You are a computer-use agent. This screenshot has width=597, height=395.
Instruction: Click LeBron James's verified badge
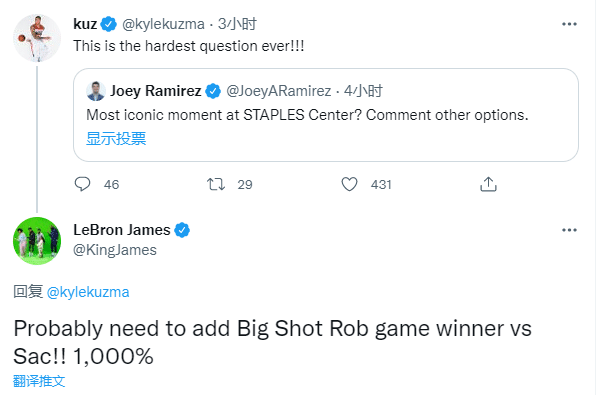pyautogui.click(x=182, y=230)
